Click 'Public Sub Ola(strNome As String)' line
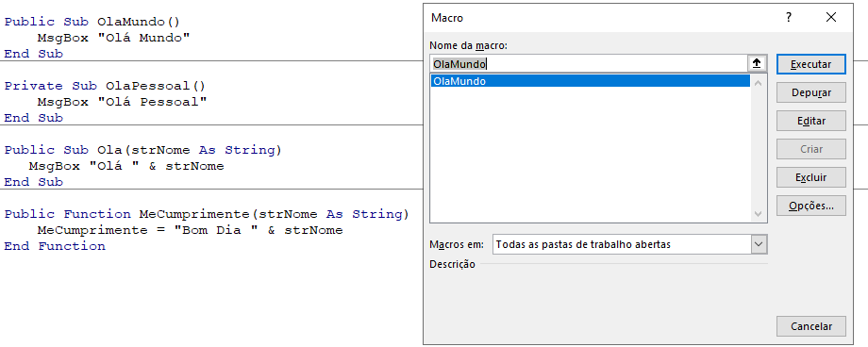This screenshot has width=868, height=347. tap(143, 150)
